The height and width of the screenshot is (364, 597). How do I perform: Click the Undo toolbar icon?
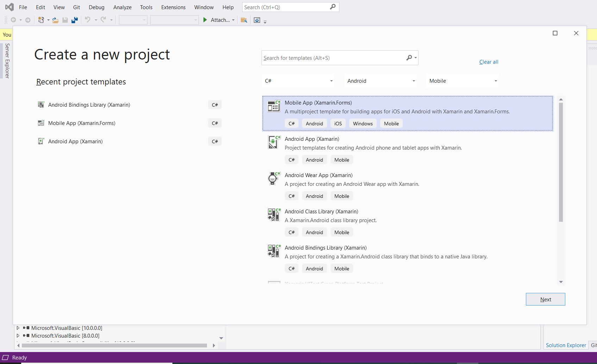click(88, 20)
